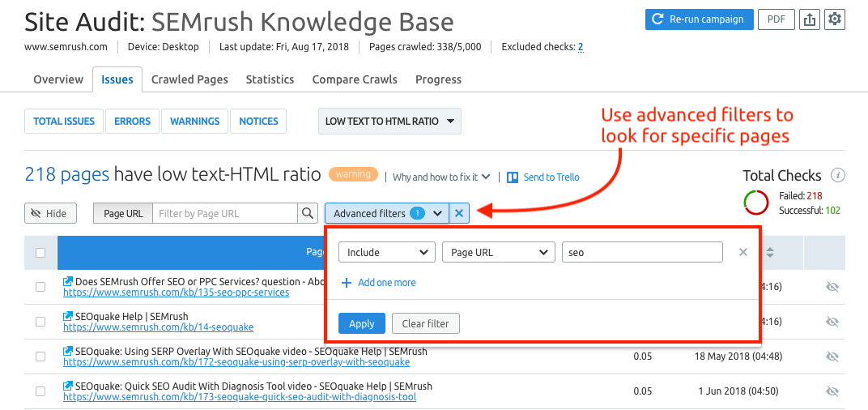
Task: Hide the SERP Overlay row via eye icon
Action: (832, 357)
